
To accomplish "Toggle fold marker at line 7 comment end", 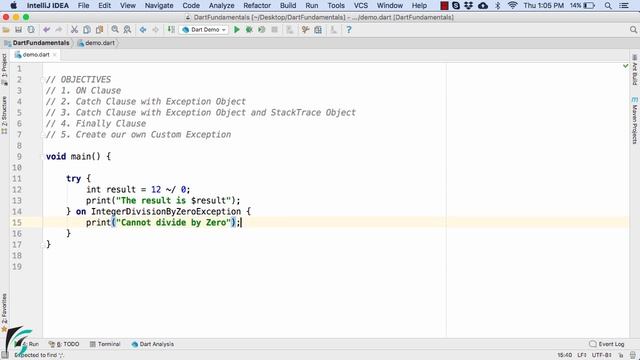I will click(42, 135).
